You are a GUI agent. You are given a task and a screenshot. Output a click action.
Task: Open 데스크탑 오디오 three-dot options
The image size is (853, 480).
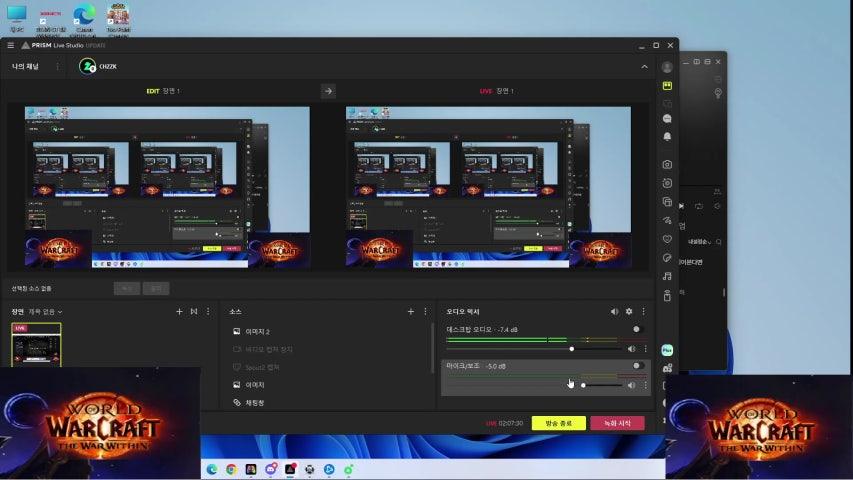646,349
